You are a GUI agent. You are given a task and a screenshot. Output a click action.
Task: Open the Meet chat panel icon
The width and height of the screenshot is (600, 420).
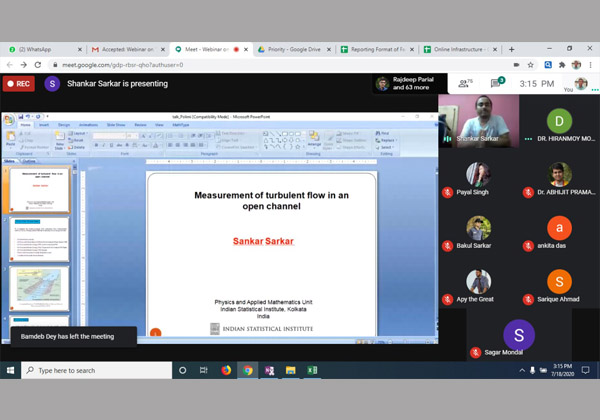(x=497, y=85)
